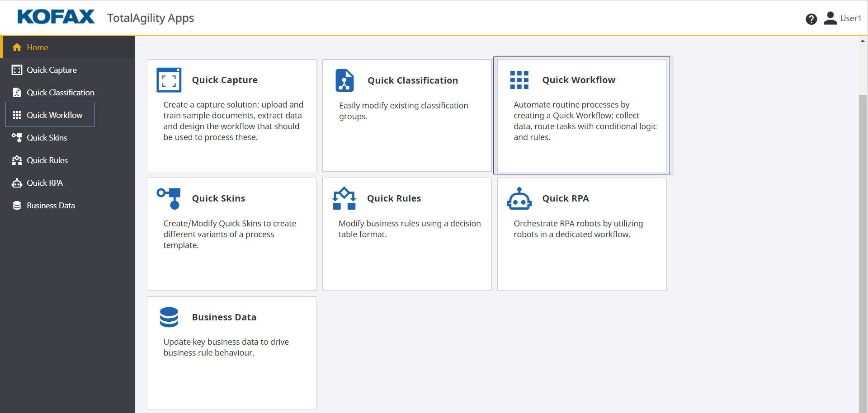The height and width of the screenshot is (413, 868).
Task: Click the Quick RPA robot icon in sidebar
Action: pyautogui.click(x=17, y=183)
